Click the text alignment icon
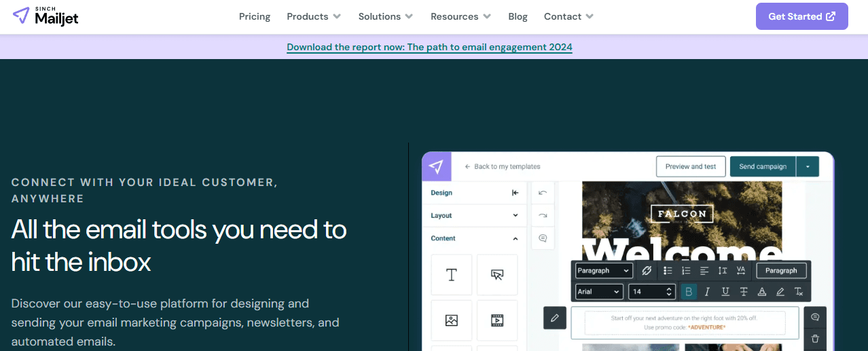Screen dimensions: 868x351 point(704,270)
